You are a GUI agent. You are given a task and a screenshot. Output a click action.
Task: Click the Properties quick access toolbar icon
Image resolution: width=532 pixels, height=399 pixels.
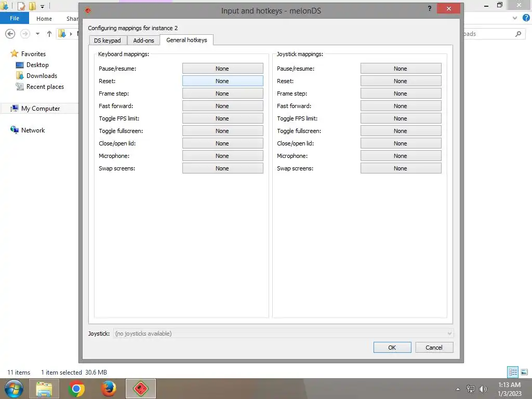click(x=21, y=6)
